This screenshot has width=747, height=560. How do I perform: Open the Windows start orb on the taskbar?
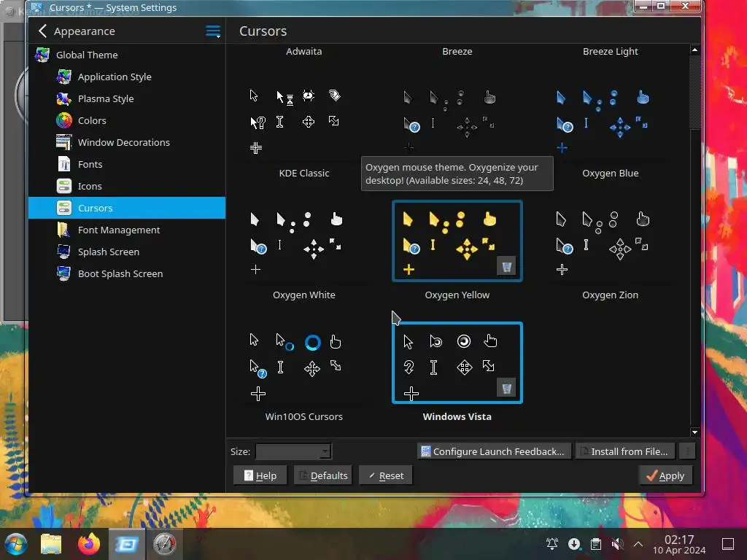[16, 544]
